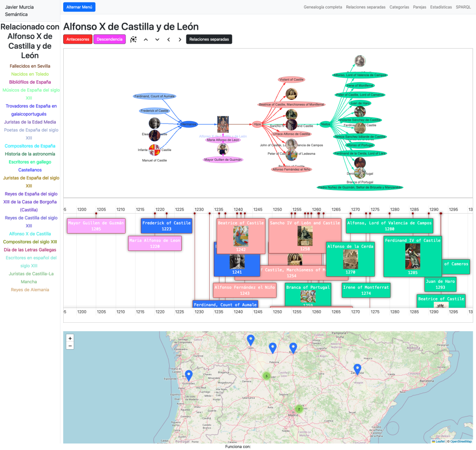This screenshot has height=450, width=476.
Task: Zoom in on the map with plus
Action: pyautogui.click(x=70, y=339)
